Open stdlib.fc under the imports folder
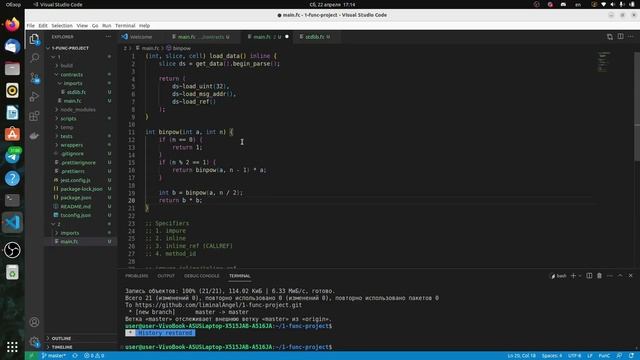The width and height of the screenshot is (640, 360). click(76, 92)
